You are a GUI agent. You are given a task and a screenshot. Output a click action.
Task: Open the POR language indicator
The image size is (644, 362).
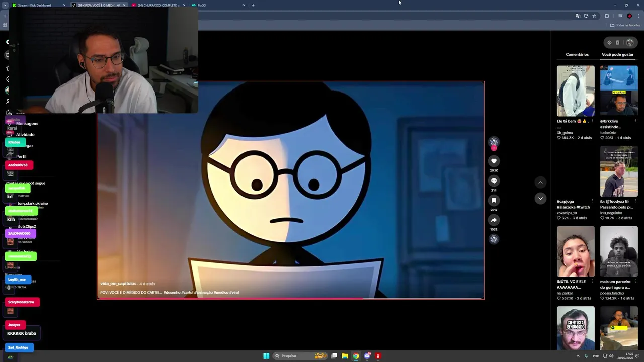pyautogui.click(x=596, y=356)
